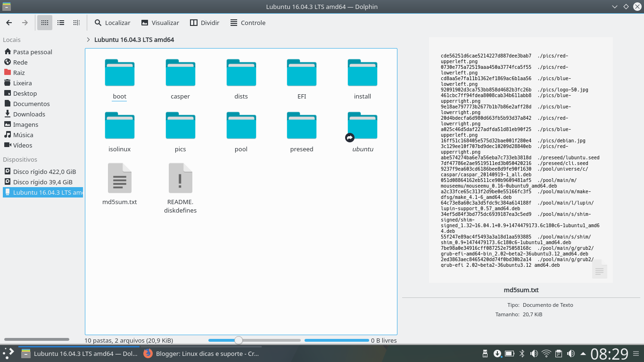Open clipboard tray icon

[559, 354]
